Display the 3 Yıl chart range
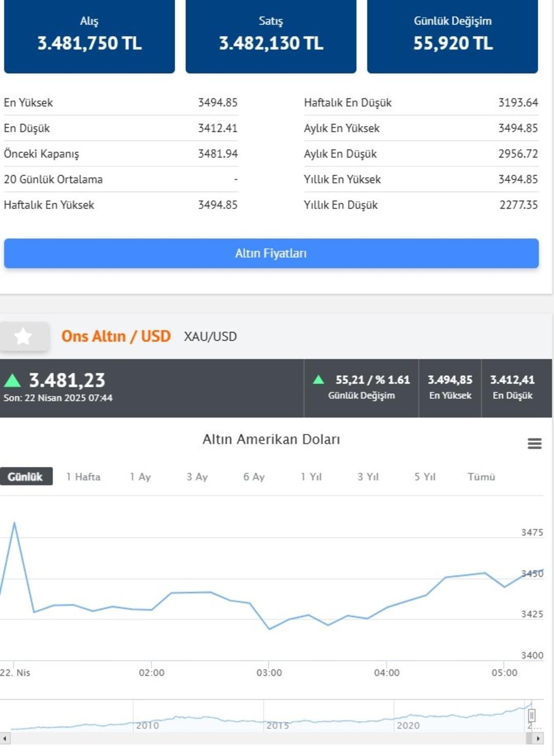 368,477
